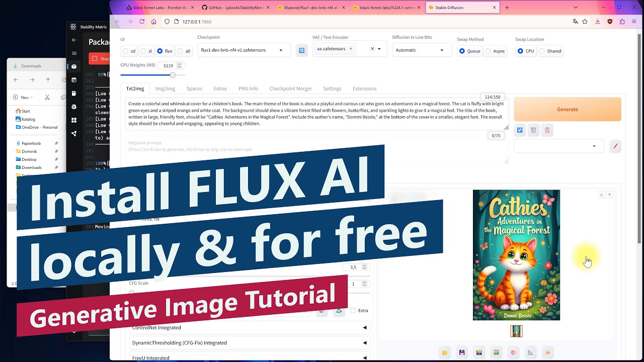
Task: Select the sd UI radio option
Action: [x=129, y=51]
